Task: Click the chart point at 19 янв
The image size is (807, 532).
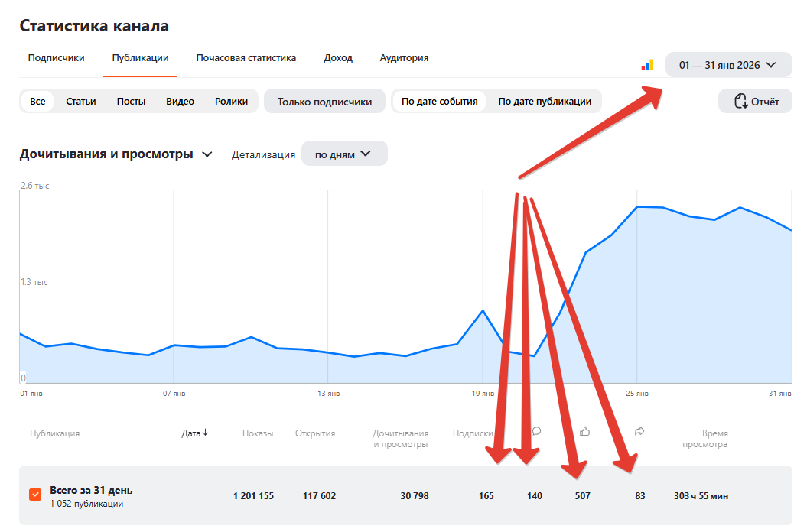Action: pos(483,310)
